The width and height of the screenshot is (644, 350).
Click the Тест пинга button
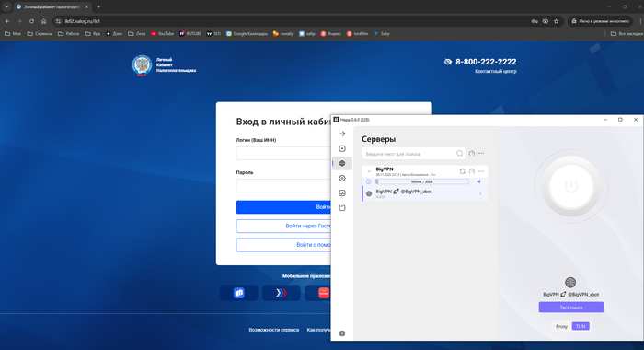tap(571, 308)
